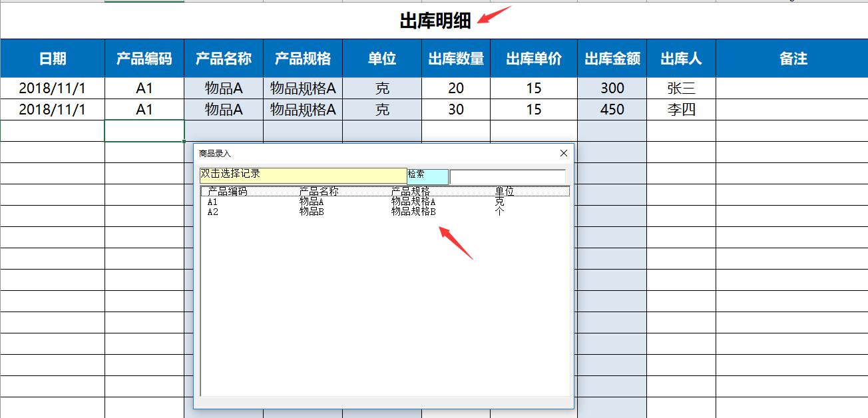The width and height of the screenshot is (868, 418).
Task: Select the 出库人 header cell
Action: [x=680, y=59]
